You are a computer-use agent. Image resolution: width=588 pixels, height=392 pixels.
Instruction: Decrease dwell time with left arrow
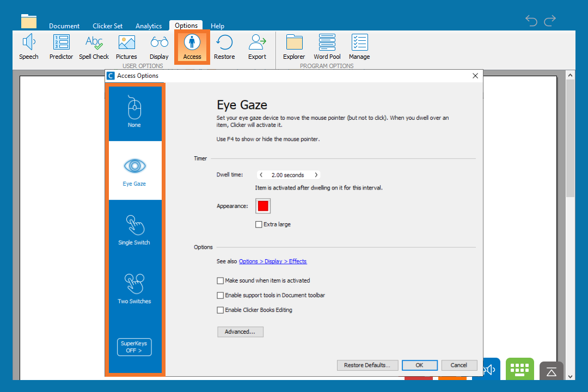tap(261, 175)
